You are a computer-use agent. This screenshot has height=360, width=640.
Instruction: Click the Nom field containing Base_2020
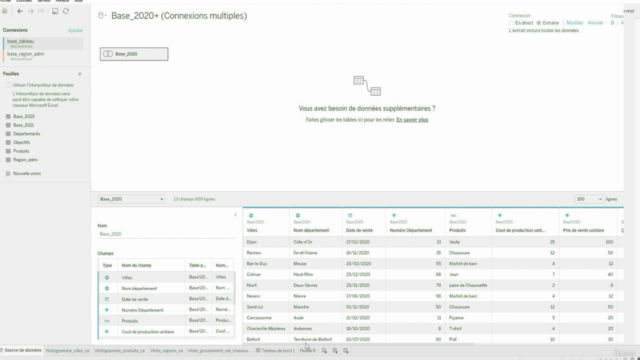tap(167, 234)
